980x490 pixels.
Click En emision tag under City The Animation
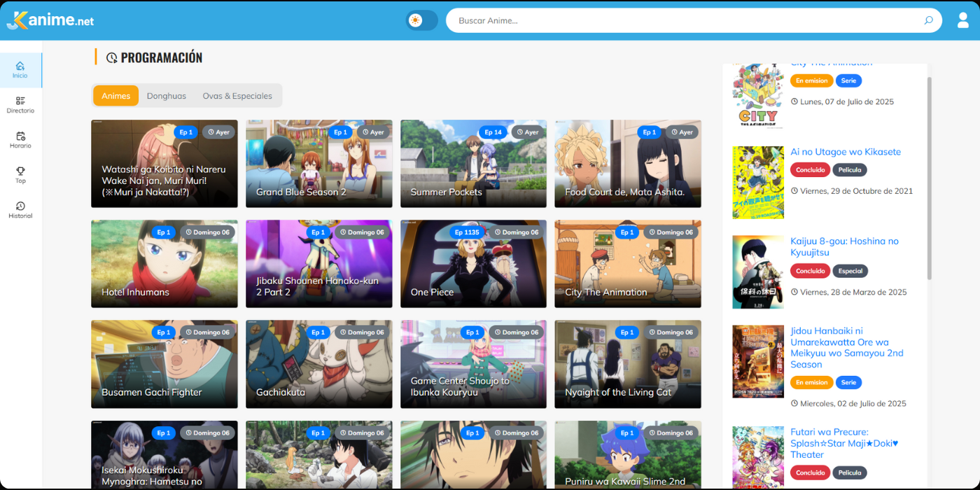click(x=812, y=80)
